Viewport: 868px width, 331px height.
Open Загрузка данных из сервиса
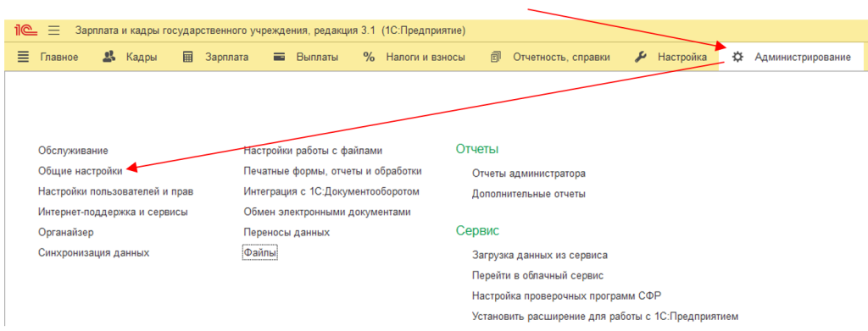[x=540, y=256]
